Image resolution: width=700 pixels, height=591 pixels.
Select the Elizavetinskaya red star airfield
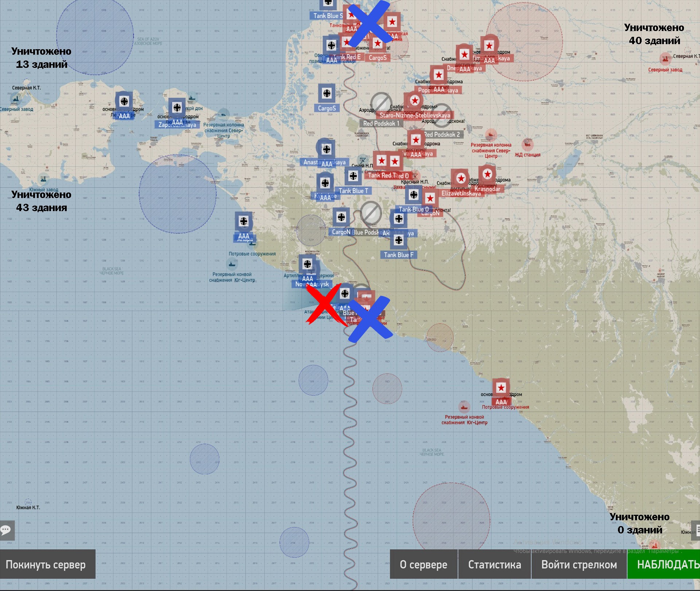pyautogui.click(x=461, y=179)
